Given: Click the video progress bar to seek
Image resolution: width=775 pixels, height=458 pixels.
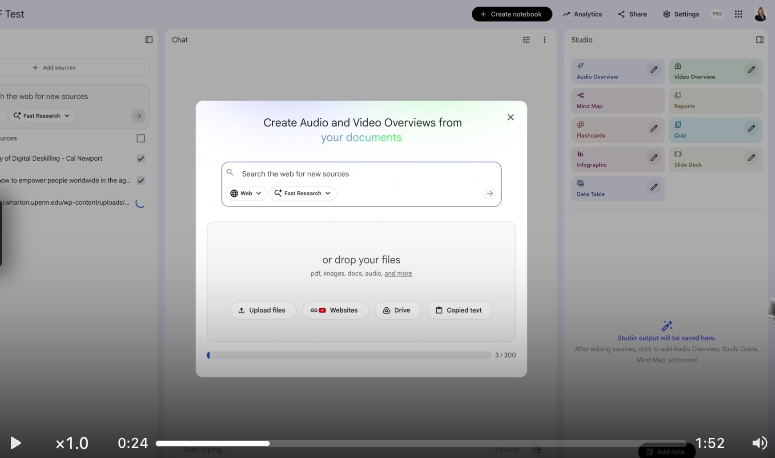Looking at the screenshot, I should tap(420, 443).
